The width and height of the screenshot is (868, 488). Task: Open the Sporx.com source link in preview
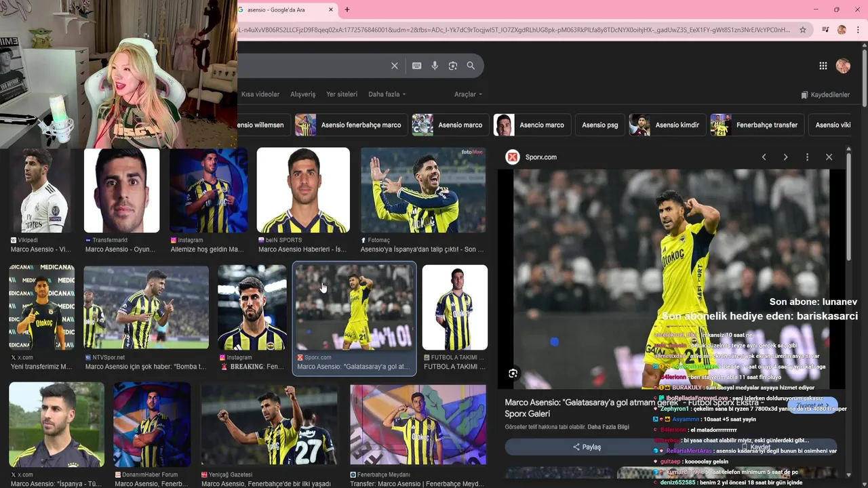pos(541,157)
